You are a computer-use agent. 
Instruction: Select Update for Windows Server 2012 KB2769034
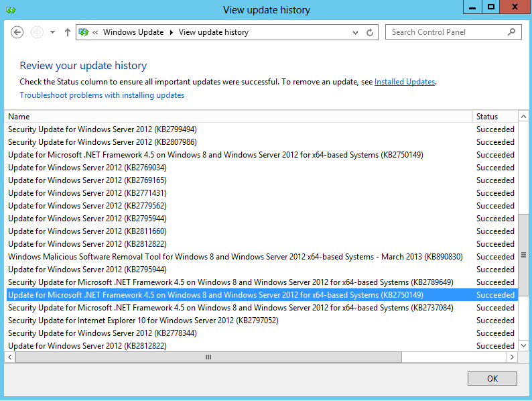click(261, 168)
